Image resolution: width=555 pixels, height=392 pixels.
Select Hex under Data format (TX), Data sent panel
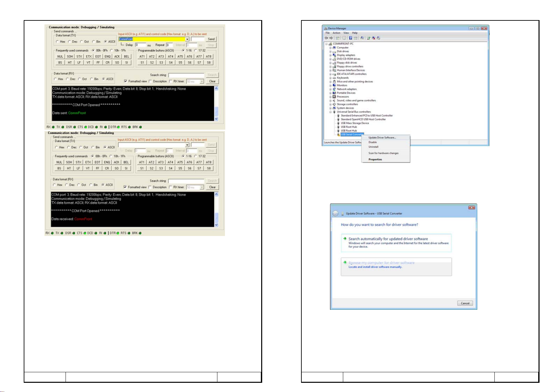pos(57,42)
